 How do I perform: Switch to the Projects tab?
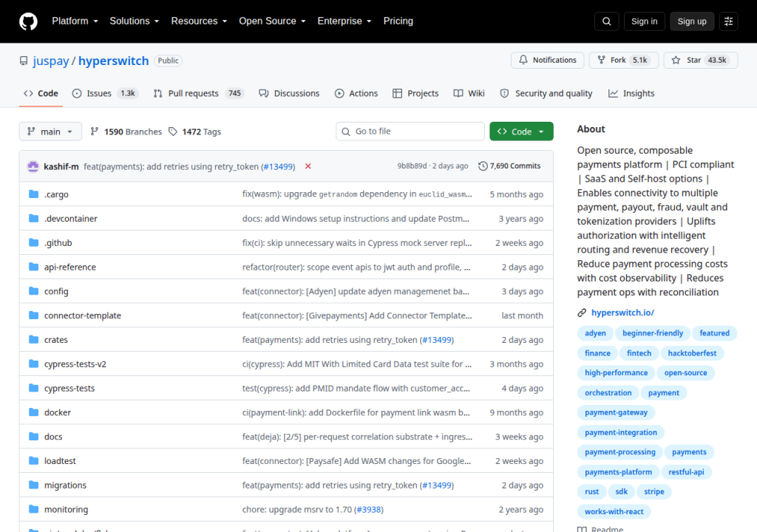[415, 93]
